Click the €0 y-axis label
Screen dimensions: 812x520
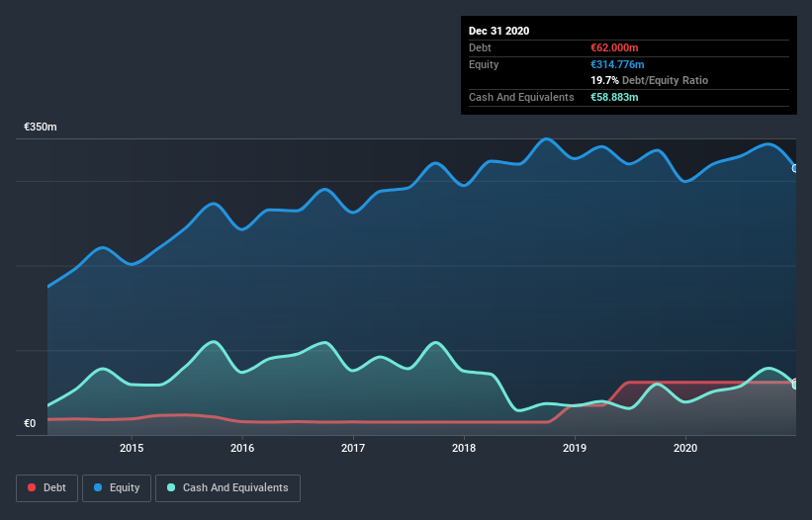tap(30, 423)
